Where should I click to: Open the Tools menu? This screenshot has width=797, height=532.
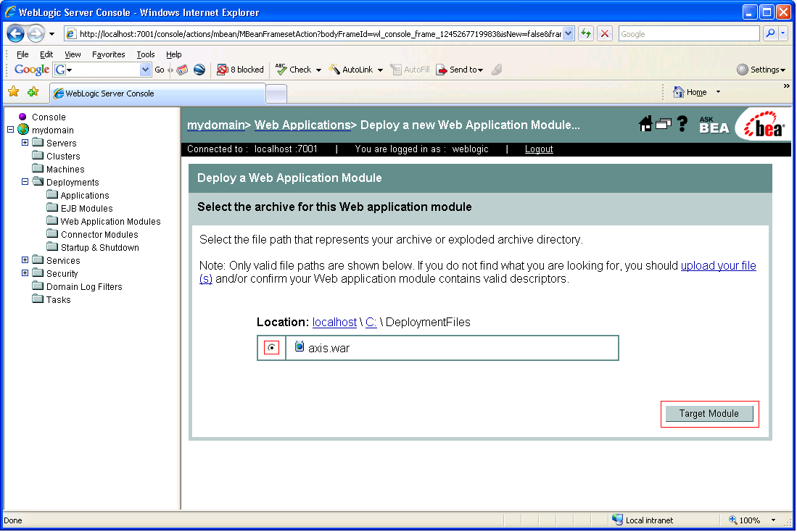click(145, 54)
